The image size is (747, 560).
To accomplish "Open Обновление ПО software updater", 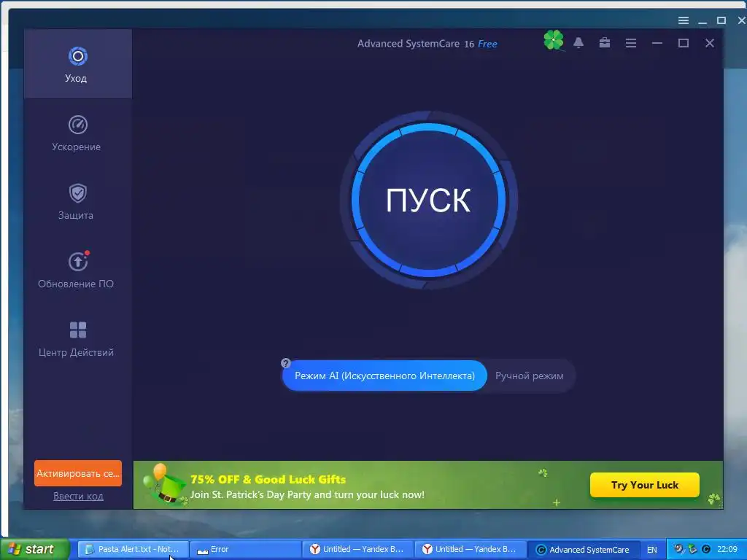I will pyautogui.click(x=77, y=270).
